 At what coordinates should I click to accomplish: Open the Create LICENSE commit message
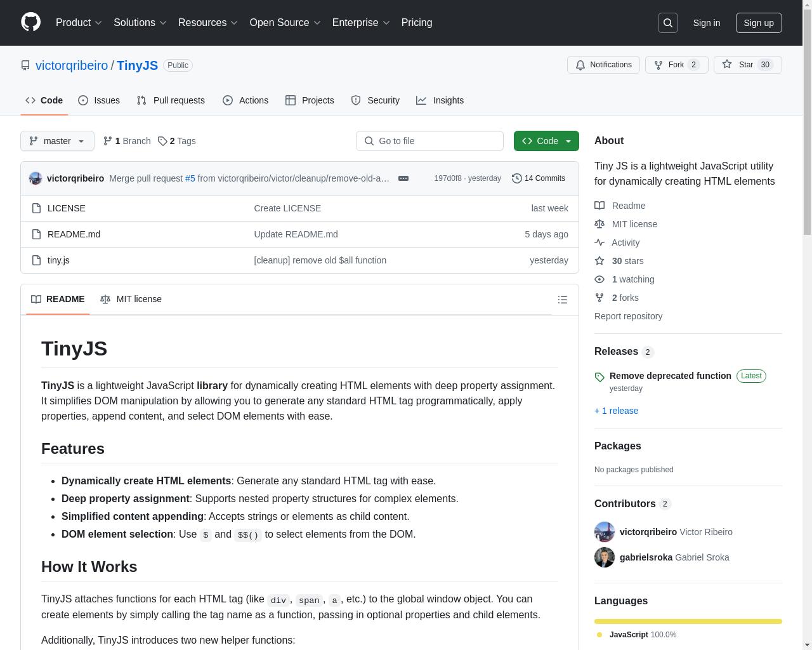[x=287, y=208]
